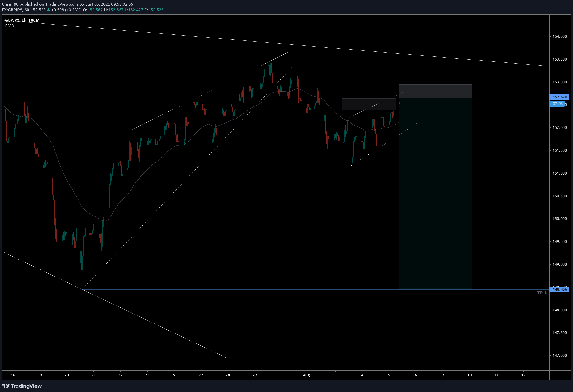Click the last price 152.523 in header

38,10
